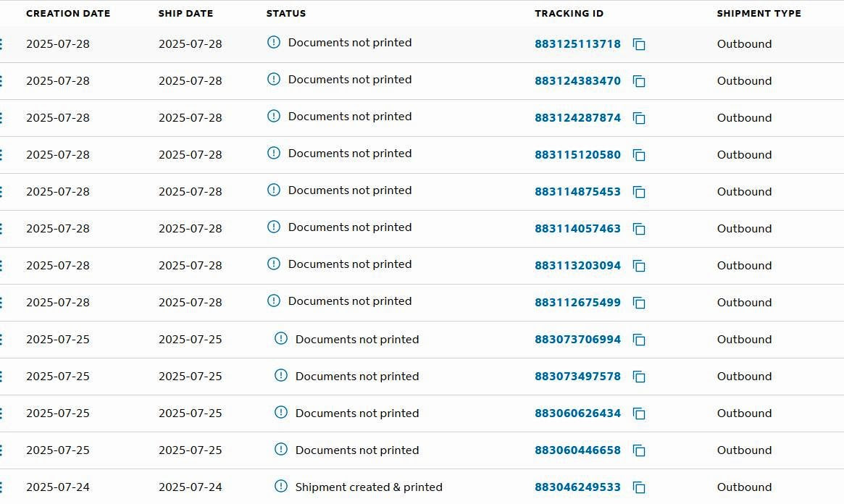The height and width of the screenshot is (504, 844).
Task: Sort by Creation Date column header
Action: pos(68,14)
